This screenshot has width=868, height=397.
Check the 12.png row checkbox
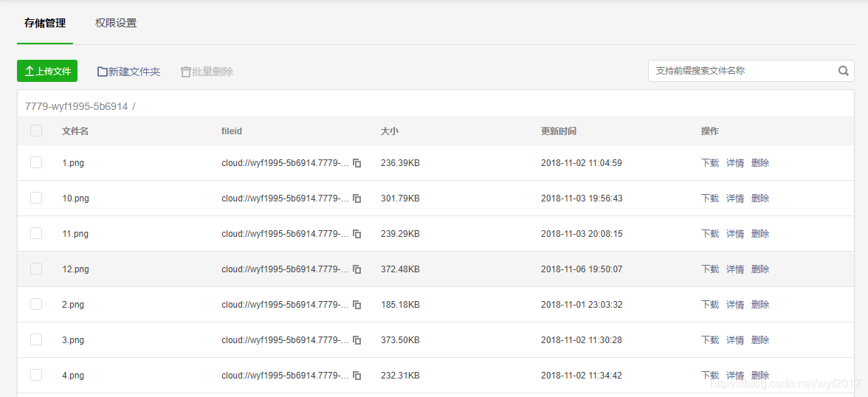[36, 269]
